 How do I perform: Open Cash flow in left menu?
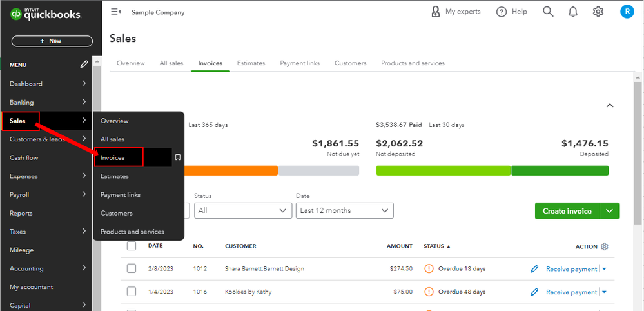point(24,158)
